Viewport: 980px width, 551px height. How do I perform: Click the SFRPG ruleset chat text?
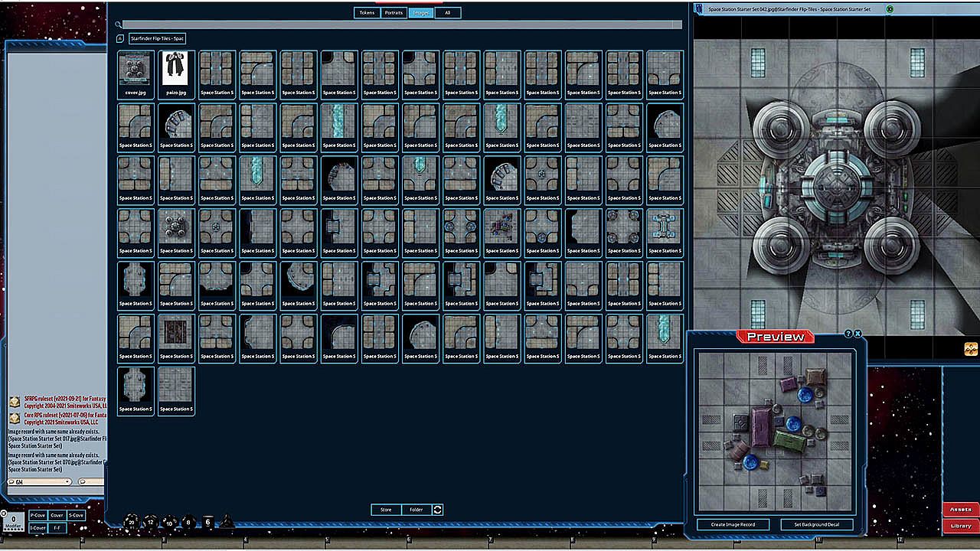64,402
